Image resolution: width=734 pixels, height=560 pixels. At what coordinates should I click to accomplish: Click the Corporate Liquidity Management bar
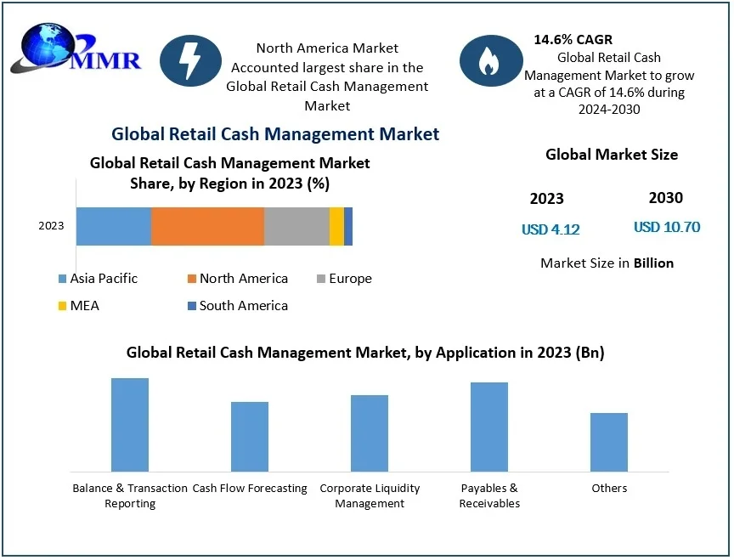point(370,433)
